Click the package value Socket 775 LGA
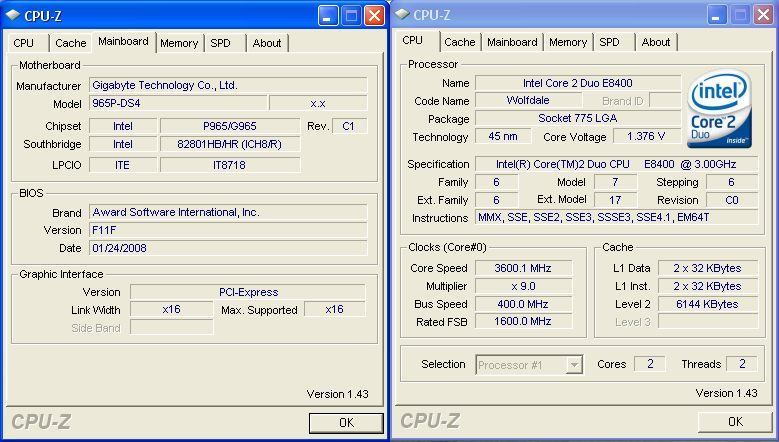779x442 pixels. pyautogui.click(x=578, y=118)
